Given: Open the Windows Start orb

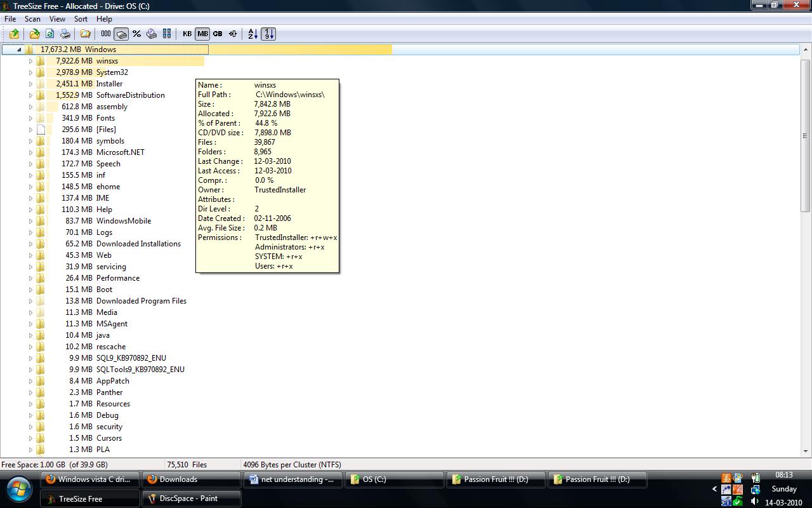Looking at the screenshot, I should point(20,489).
